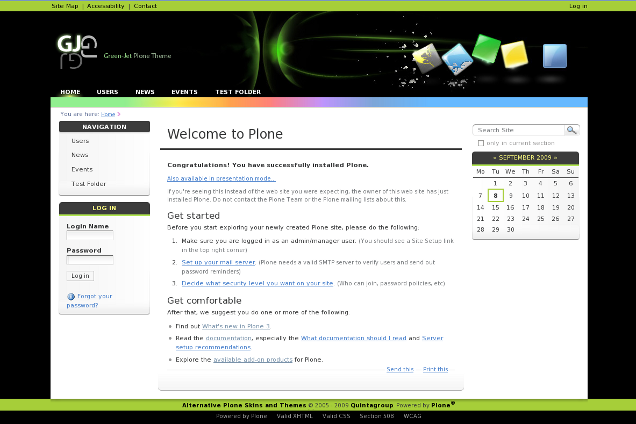Open 'Forgot your password?' link
636x424 pixels.
(89, 301)
